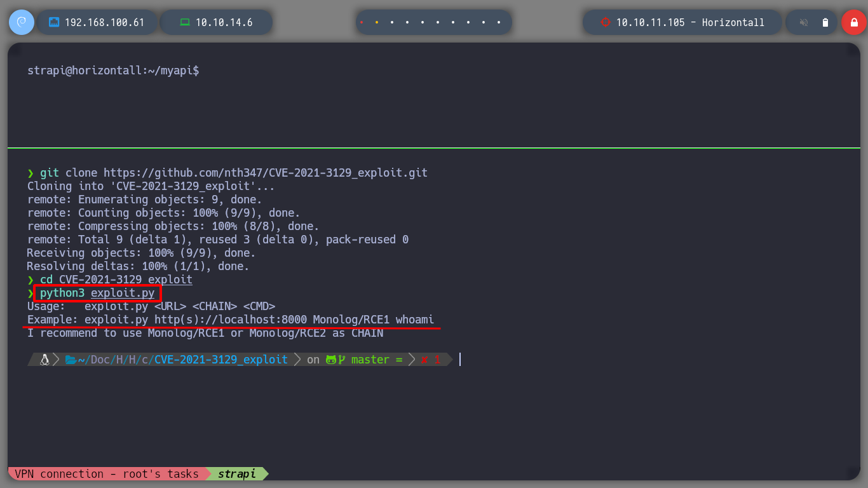Select 'VPN connection - root's tasks' tab
868x488 pixels.
pyautogui.click(x=107, y=474)
